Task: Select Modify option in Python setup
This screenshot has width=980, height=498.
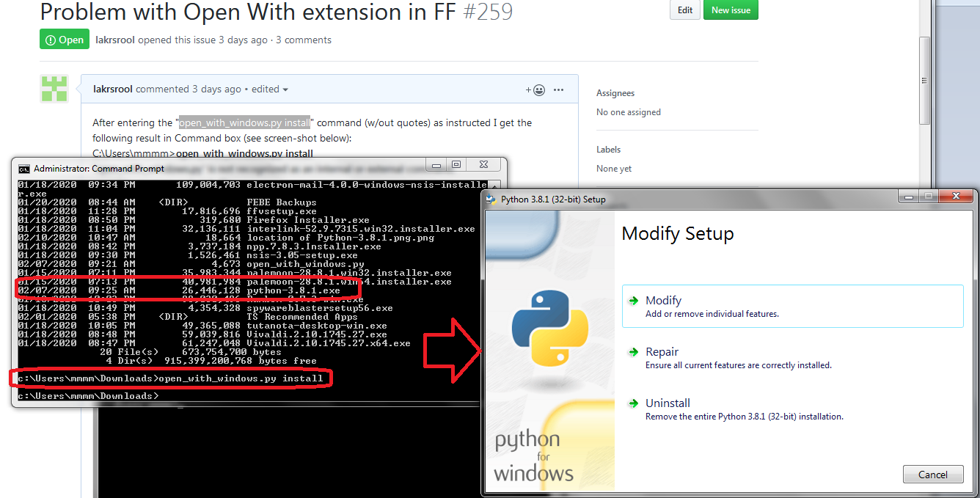Action: point(792,306)
